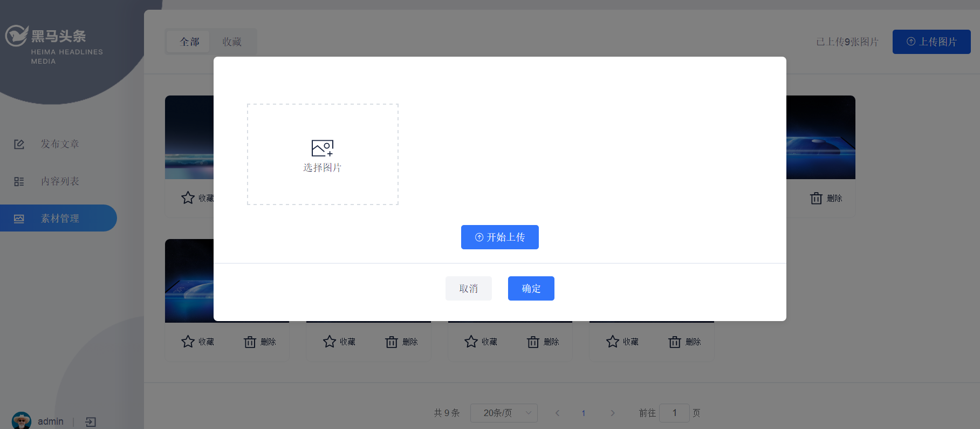Click the dashed 选择图片 upload area
The width and height of the screenshot is (980, 429).
coord(323,154)
